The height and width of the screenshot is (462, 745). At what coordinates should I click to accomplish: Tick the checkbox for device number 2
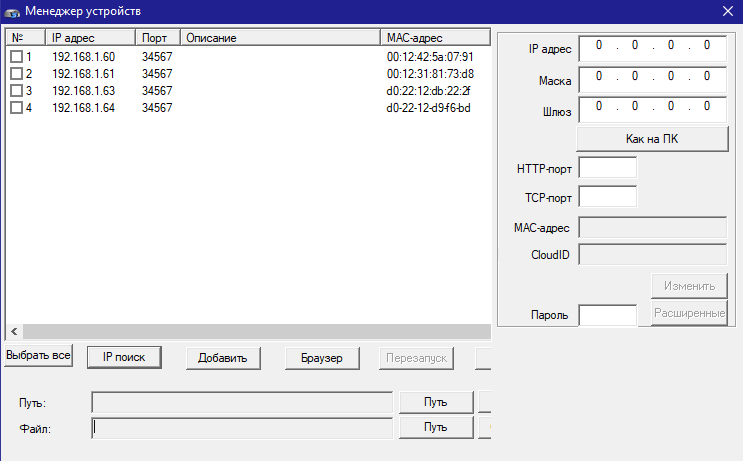click(x=16, y=74)
